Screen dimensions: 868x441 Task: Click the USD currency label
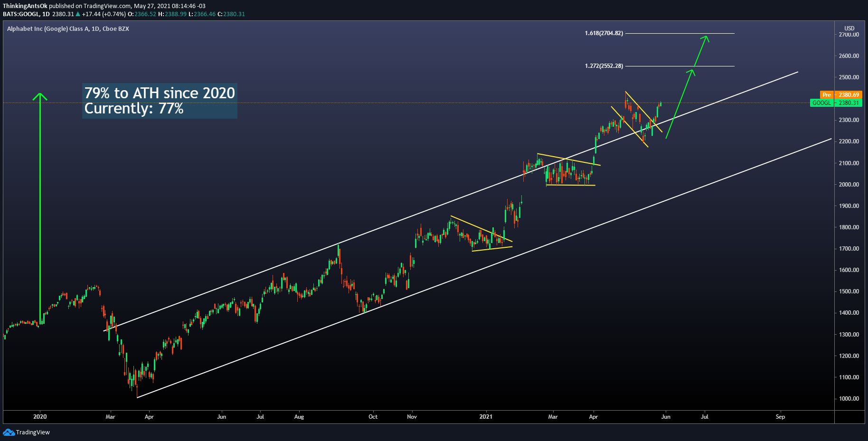click(x=849, y=28)
